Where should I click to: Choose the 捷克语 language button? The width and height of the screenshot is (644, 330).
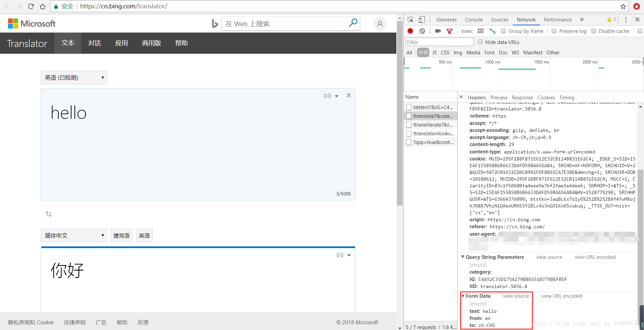(x=121, y=235)
